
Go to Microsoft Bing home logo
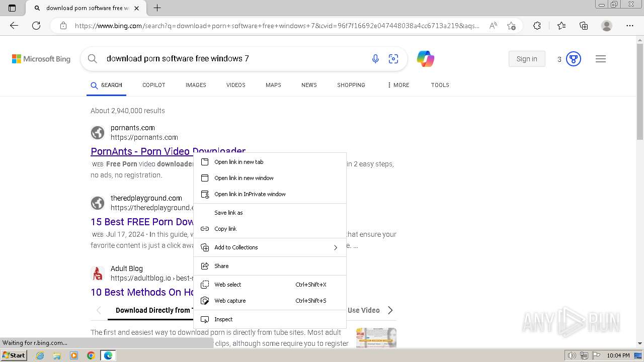(41, 59)
